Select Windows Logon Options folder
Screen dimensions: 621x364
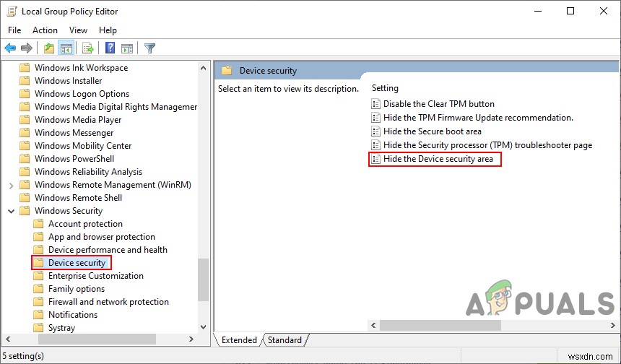pyautogui.click(x=82, y=94)
